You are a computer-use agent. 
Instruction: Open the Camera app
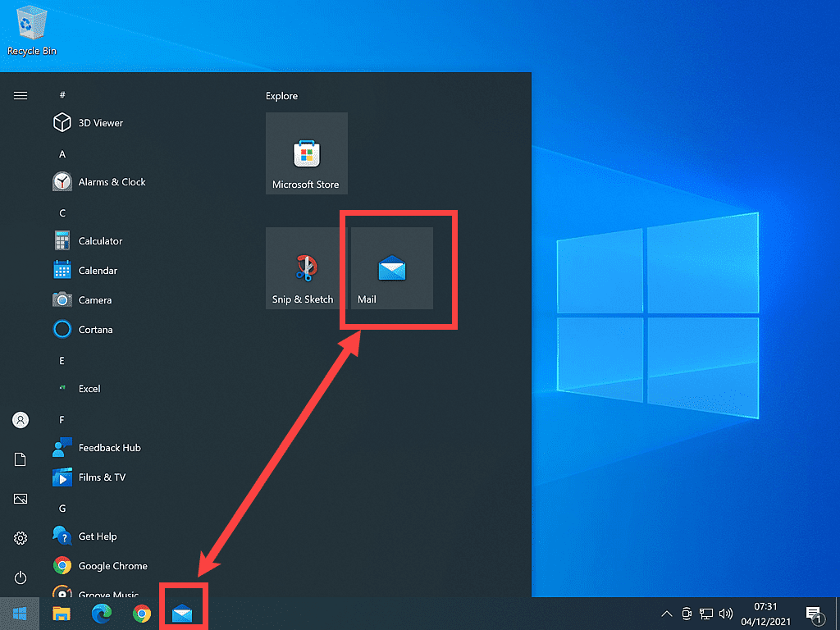[94, 300]
